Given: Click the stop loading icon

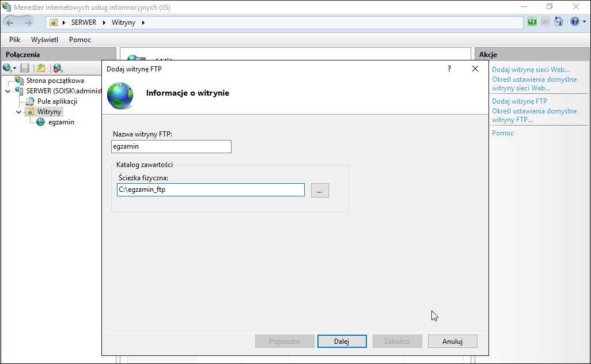Looking at the screenshot, I should [x=545, y=21].
